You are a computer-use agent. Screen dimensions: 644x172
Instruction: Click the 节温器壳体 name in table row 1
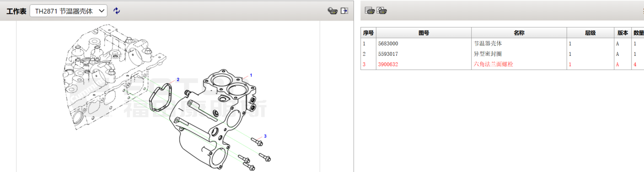pyautogui.click(x=488, y=44)
